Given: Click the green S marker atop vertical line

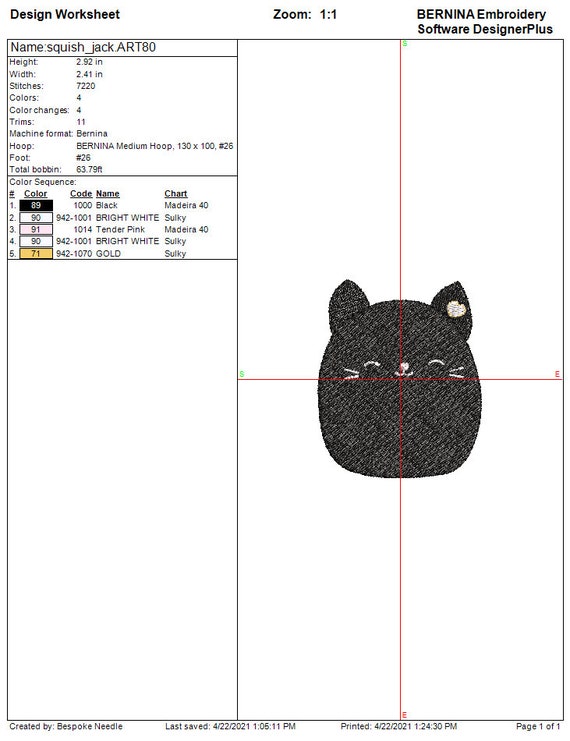Looking at the screenshot, I should pos(405,44).
